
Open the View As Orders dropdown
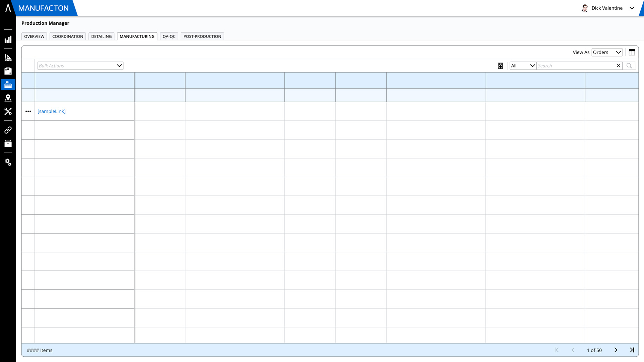(x=607, y=52)
